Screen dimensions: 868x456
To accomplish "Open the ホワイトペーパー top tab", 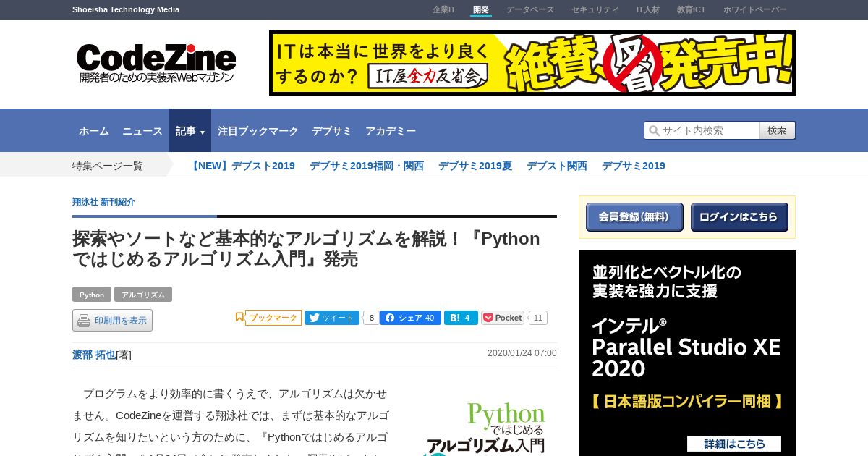I will tap(755, 9).
